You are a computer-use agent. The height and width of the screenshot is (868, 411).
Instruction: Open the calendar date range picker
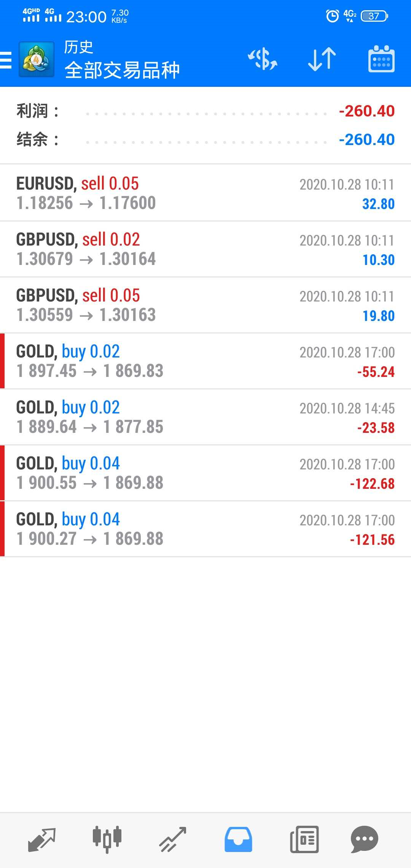[381, 59]
